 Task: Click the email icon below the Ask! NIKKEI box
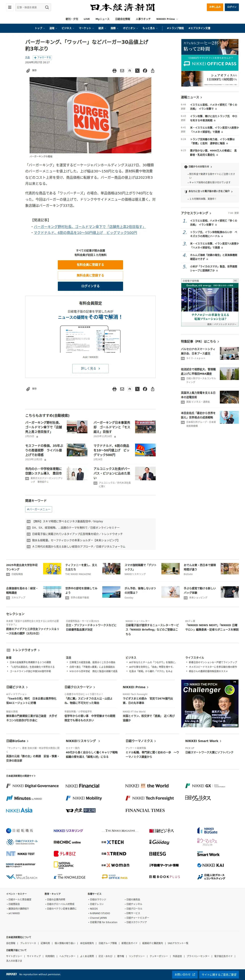(x=122, y=389)
